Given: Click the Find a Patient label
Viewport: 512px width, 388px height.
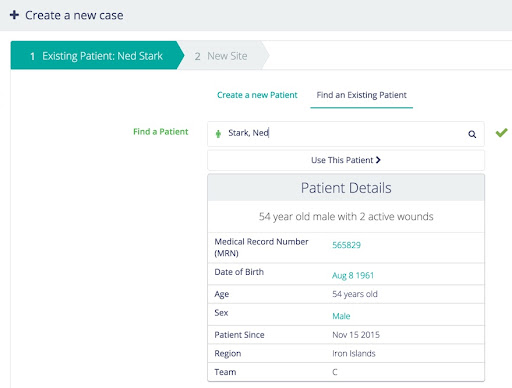Looking at the screenshot, I should 161,132.
